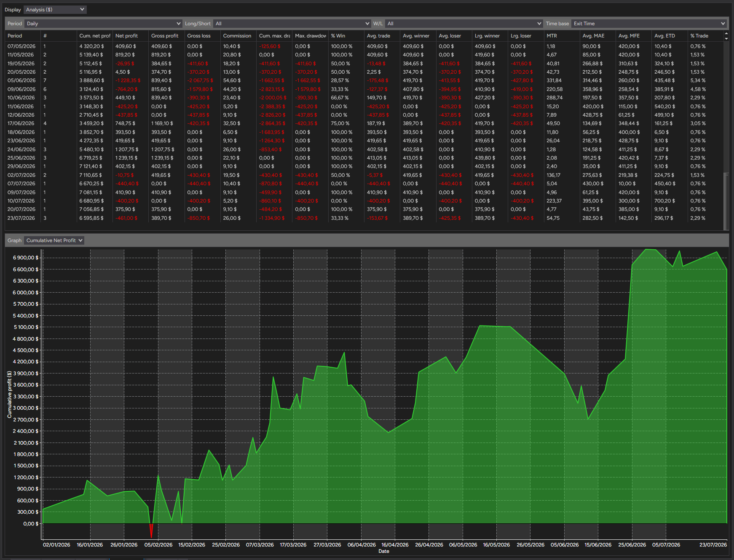This screenshot has width=734, height=560.
Task: Select the 25/06/2026 period row
Action: tap(364, 158)
